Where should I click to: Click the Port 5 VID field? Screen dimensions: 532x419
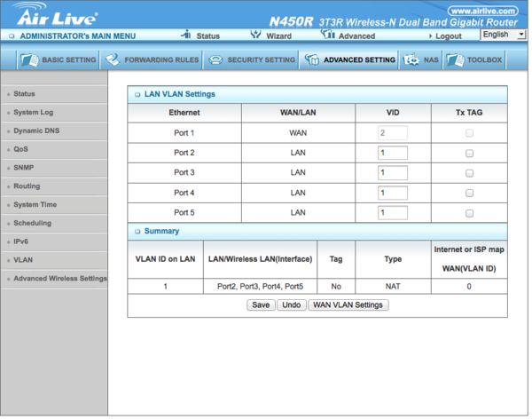coord(393,213)
